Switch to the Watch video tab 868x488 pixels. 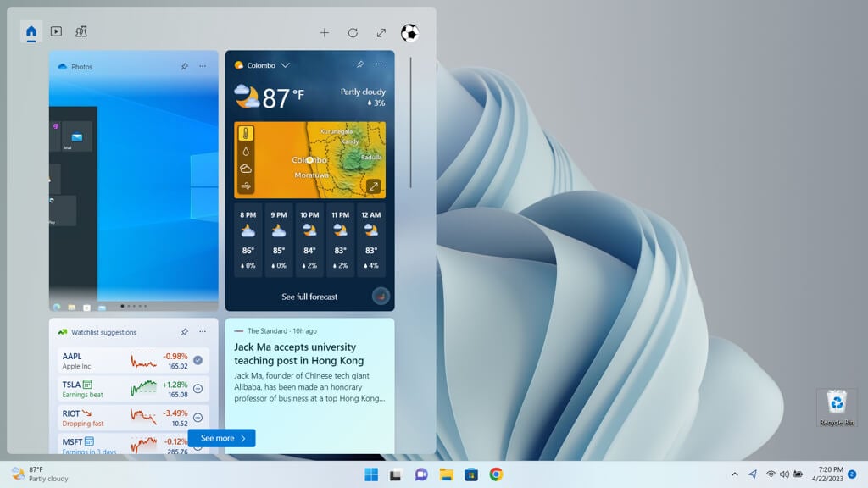tap(56, 31)
